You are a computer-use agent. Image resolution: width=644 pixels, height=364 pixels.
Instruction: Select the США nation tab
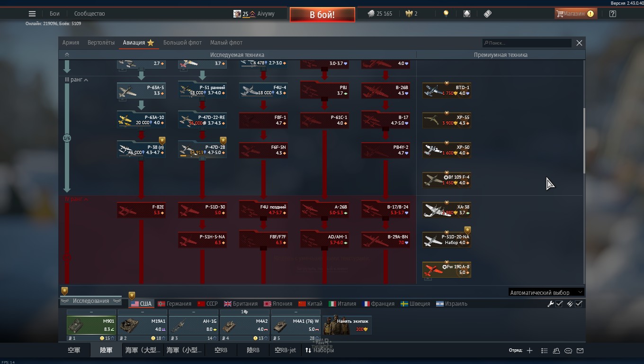(141, 304)
